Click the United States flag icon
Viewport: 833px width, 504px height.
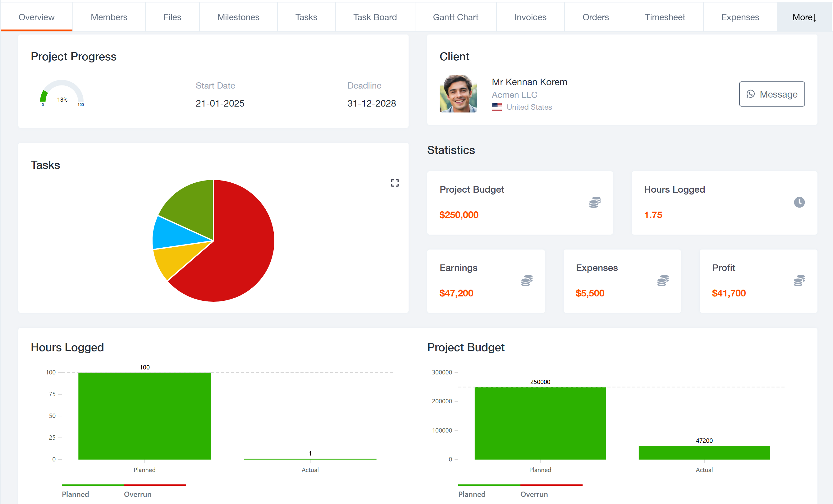click(497, 107)
